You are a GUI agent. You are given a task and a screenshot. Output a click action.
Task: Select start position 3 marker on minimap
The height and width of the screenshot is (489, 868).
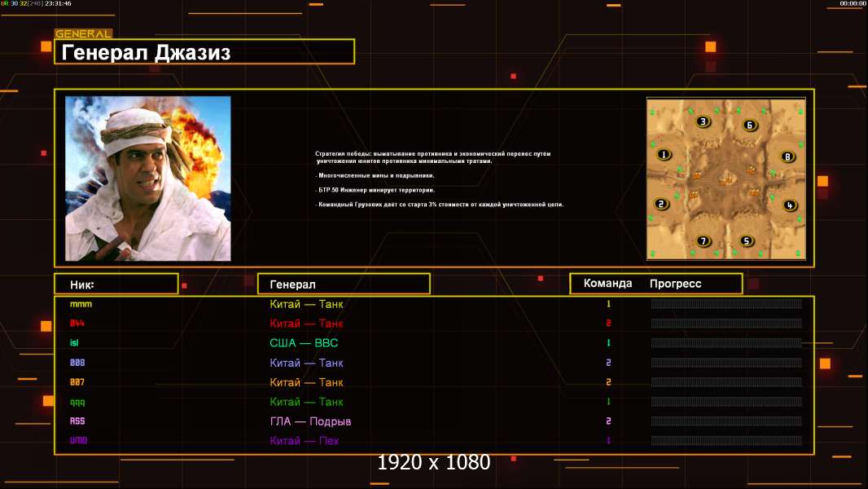pos(703,122)
